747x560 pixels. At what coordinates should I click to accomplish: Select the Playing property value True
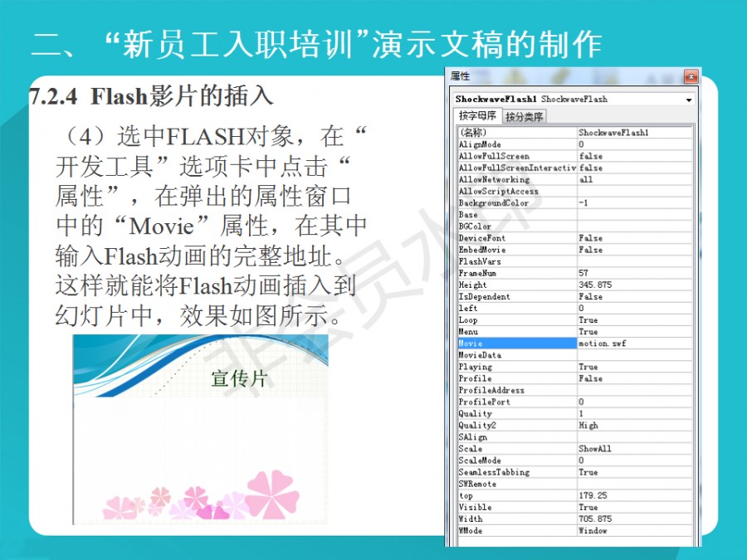pyautogui.click(x=635, y=367)
